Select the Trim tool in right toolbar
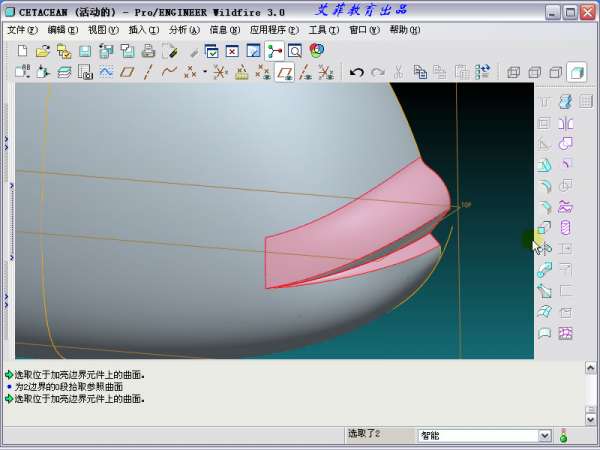Screen dimensions: 600x450 click(566, 165)
